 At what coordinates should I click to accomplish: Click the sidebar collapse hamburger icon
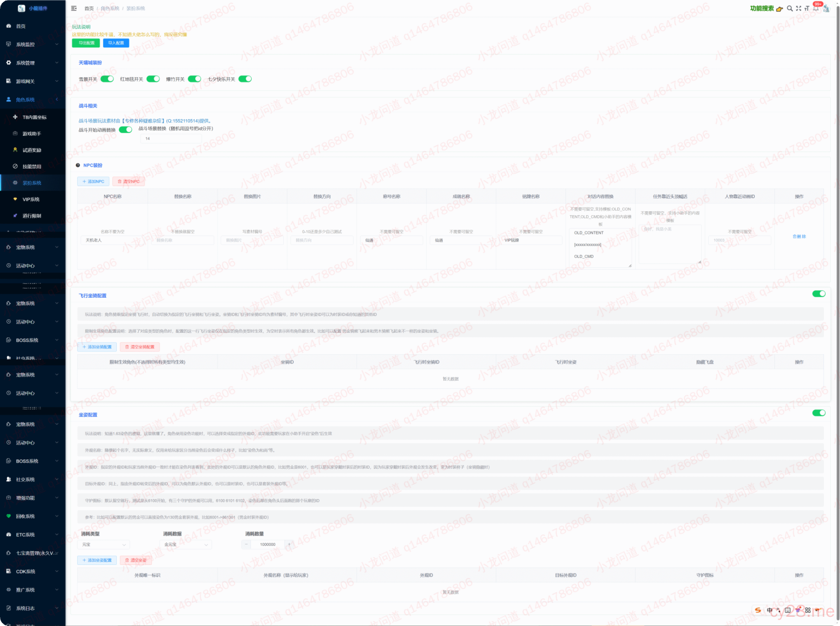click(x=74, y=9)
